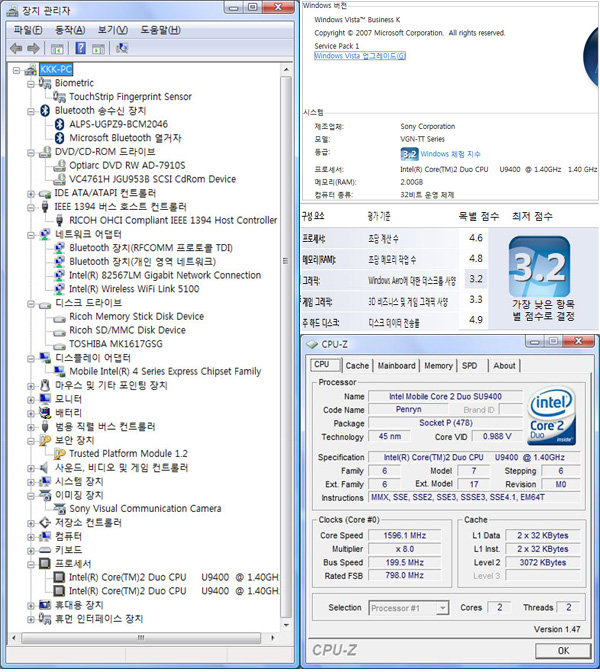This screenshot has width=600, height=672.
Task: Click the Bluetooth icon beside ALPS-UGPZ9-BCM2046
Action: pos(60,124)
